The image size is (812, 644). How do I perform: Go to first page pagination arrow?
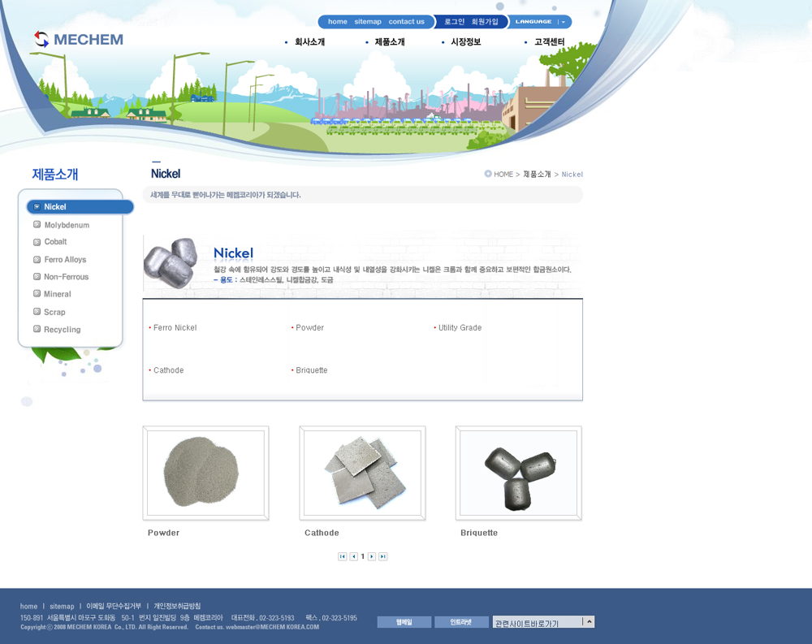[x=343, y=556]
